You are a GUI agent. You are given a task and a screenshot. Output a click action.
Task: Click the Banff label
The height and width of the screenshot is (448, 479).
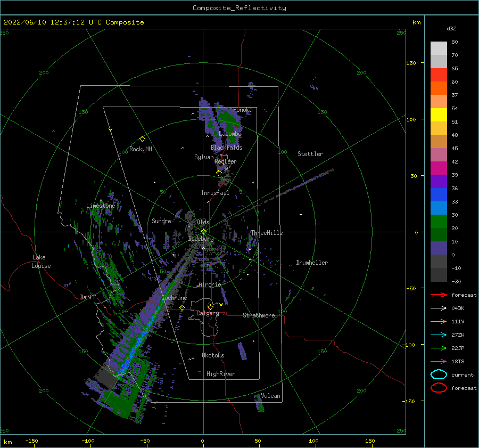pyautogui.click(x=88, y=297)
